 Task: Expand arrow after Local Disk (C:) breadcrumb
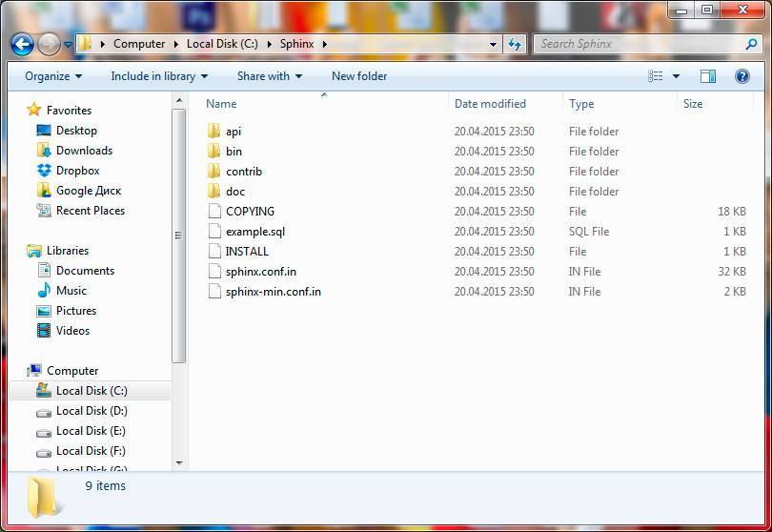pos(270,44)
